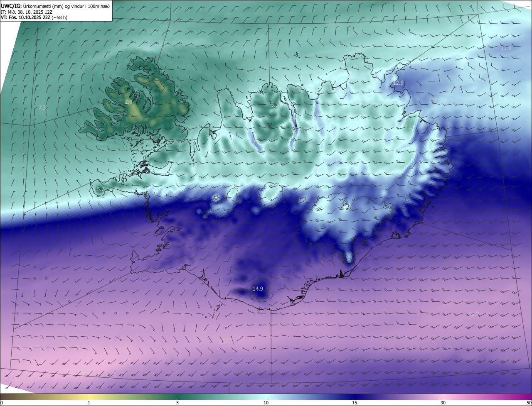Click the 'VT: Fös. 10.10.2025 22Z (+58 h)' line
The width and height of the screenshot is (532, 406).
[34, 17]
